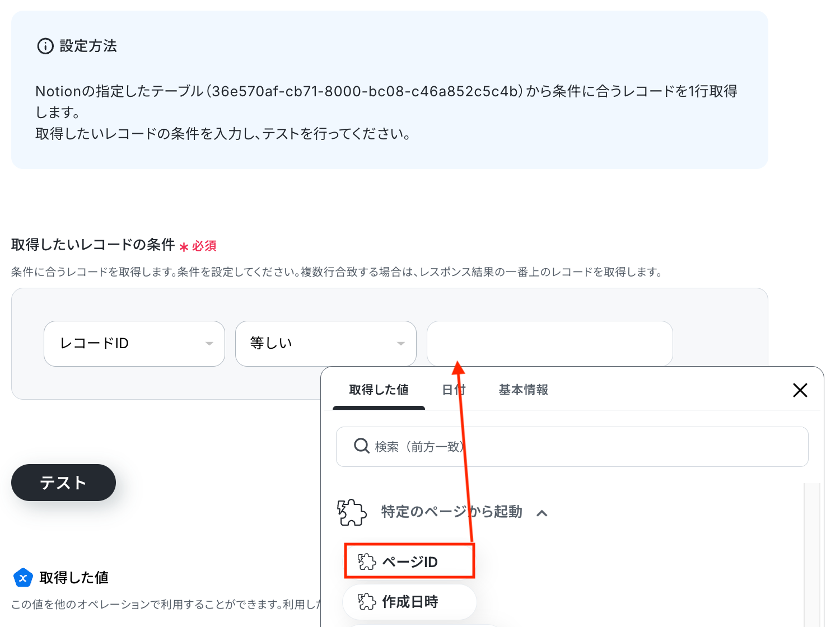Click the puzzle icon in 作成日時 chip

[x=367, y=602]
